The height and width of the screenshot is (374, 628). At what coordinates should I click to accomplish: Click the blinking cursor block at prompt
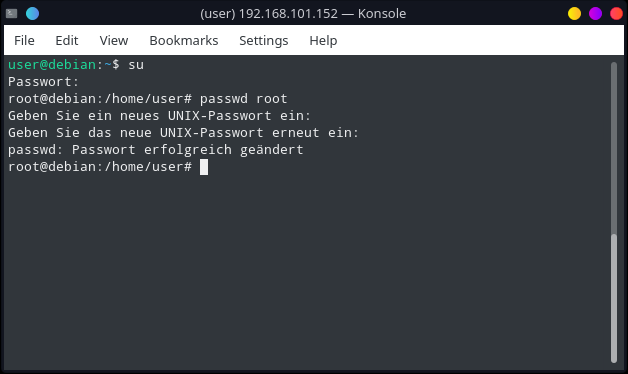click(x=204, y=167)
